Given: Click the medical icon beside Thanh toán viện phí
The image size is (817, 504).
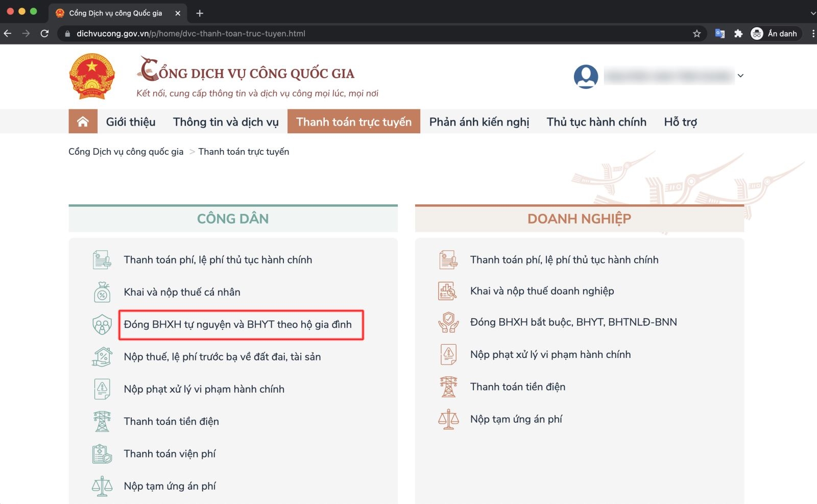Looking at the screenshot, I should (x=102, y=453).
